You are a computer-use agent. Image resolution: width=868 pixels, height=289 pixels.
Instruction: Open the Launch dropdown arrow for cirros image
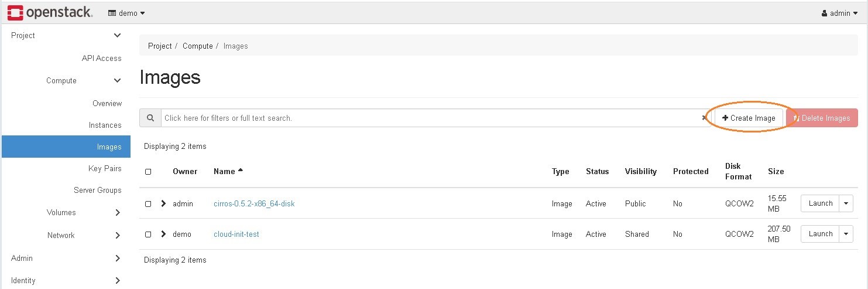846,203
